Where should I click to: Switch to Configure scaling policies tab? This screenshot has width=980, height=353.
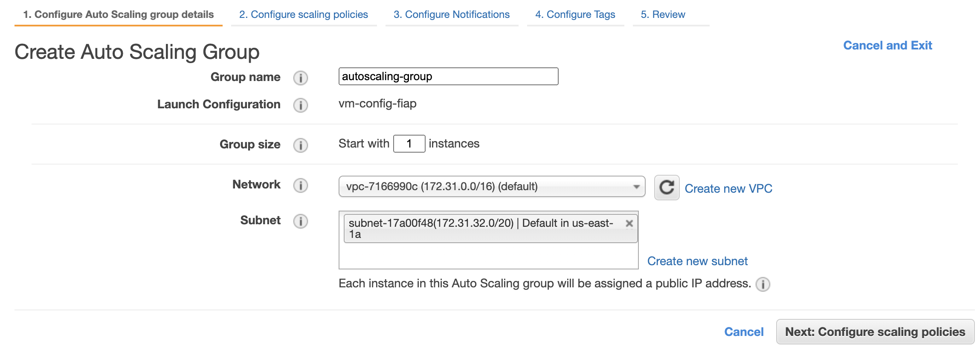click(x=303, y=14)
